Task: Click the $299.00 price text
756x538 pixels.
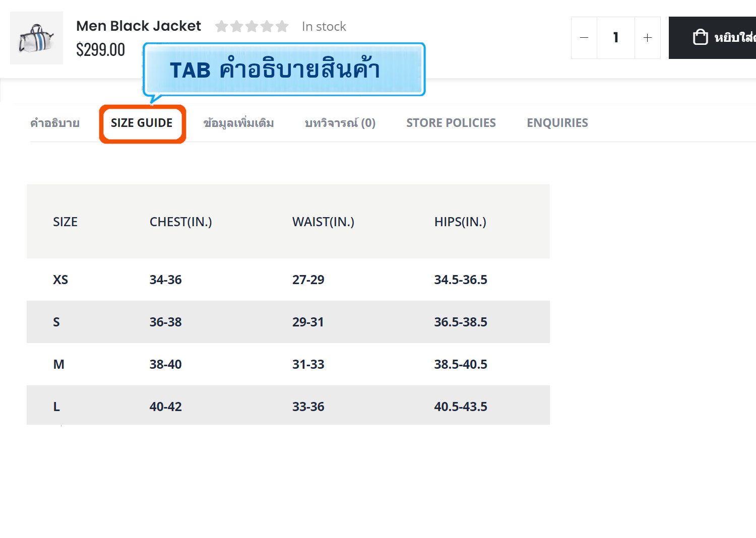Action: pos(101,49)
